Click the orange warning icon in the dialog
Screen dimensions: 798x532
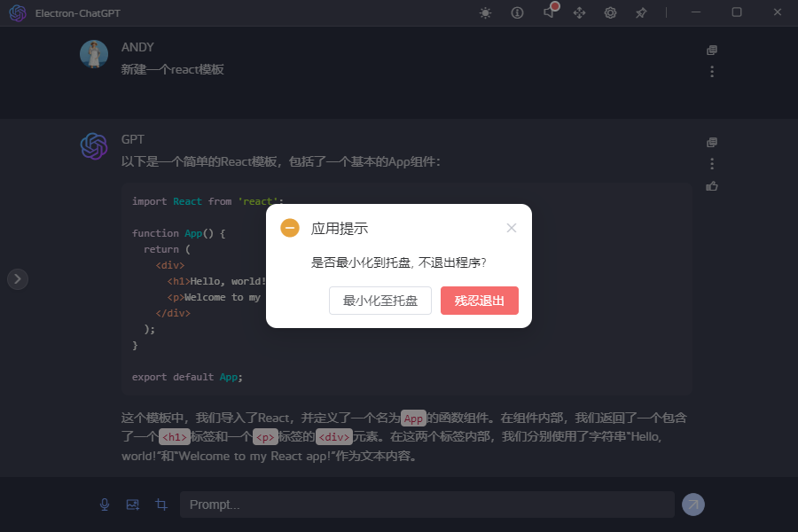click(290, 228)
